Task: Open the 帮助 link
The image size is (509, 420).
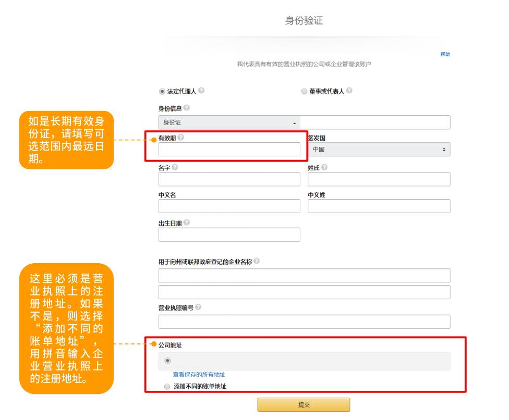Action: (445, 55)
